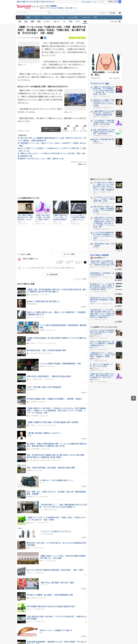The image size is (138, 644).
Task: Click the Yahoo! JAPAN news logo
Action: click(x=28, y=7)
